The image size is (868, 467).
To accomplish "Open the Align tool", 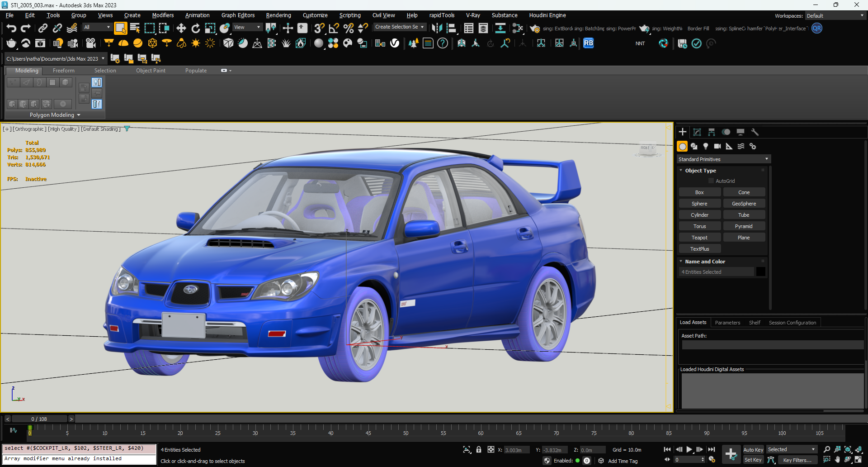I will [451, 29].
